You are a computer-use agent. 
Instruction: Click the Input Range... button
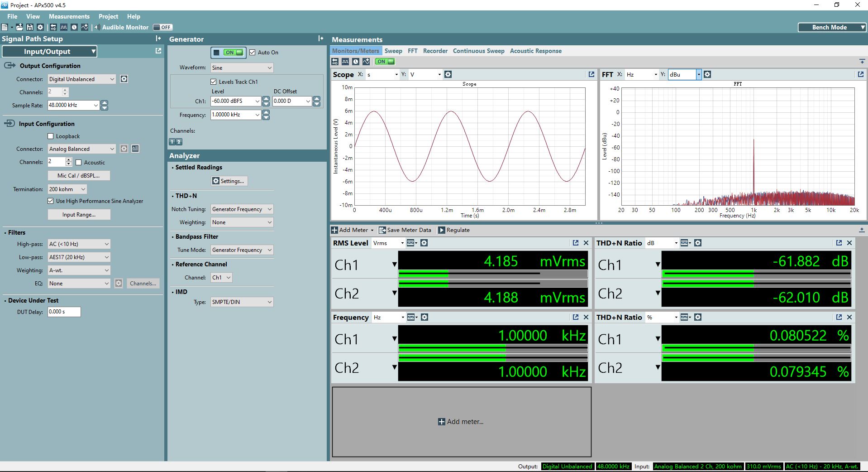click(79, 215)
